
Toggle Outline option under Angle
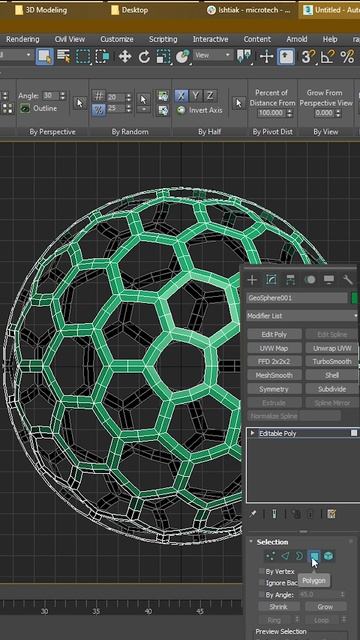(38, 109)
